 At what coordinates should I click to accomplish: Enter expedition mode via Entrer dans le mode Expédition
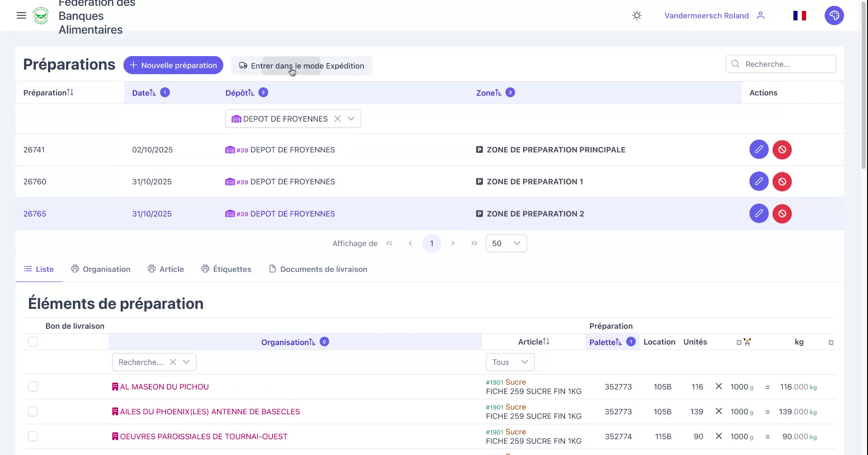coord(302,66)
